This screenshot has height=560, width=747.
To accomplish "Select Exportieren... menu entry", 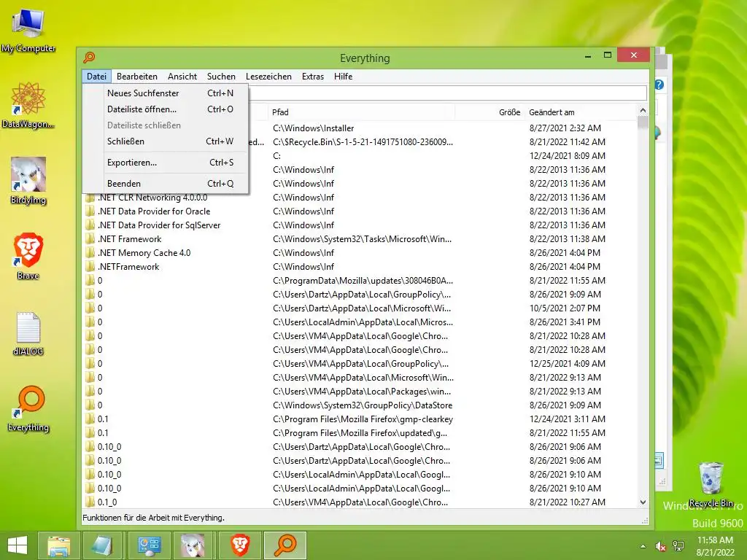I will tap(166, 163).
